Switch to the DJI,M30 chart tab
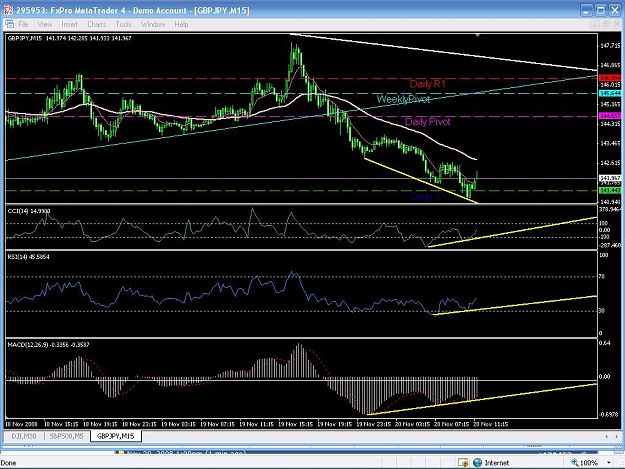625x469 pixels. (24, 436)
